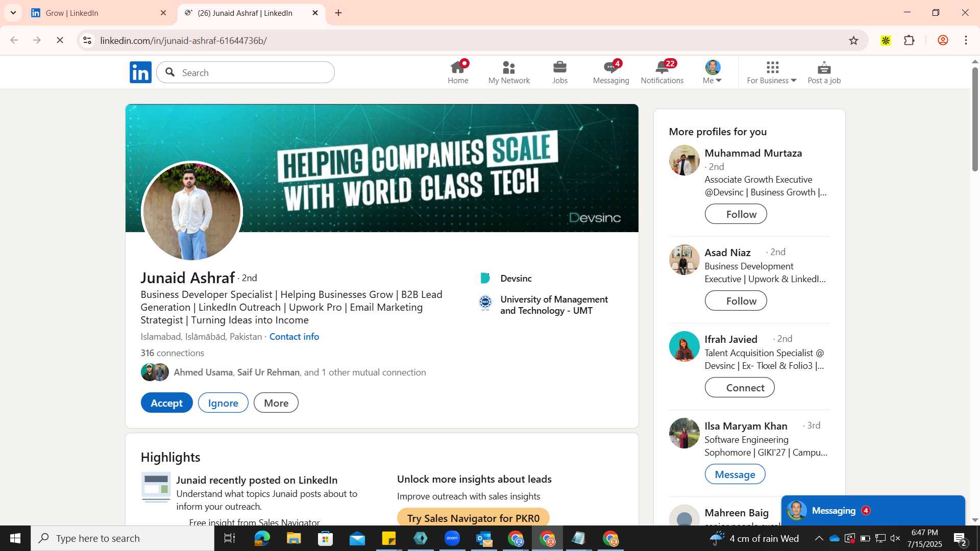Click the address bar URL

[184, 40]
